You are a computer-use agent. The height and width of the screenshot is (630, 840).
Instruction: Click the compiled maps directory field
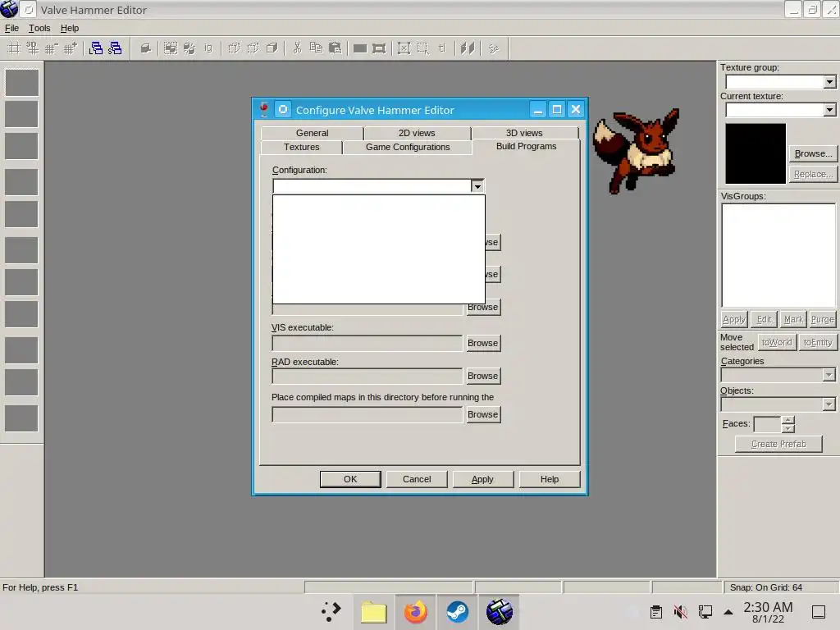pyautogui.click(x=367, y=414)
